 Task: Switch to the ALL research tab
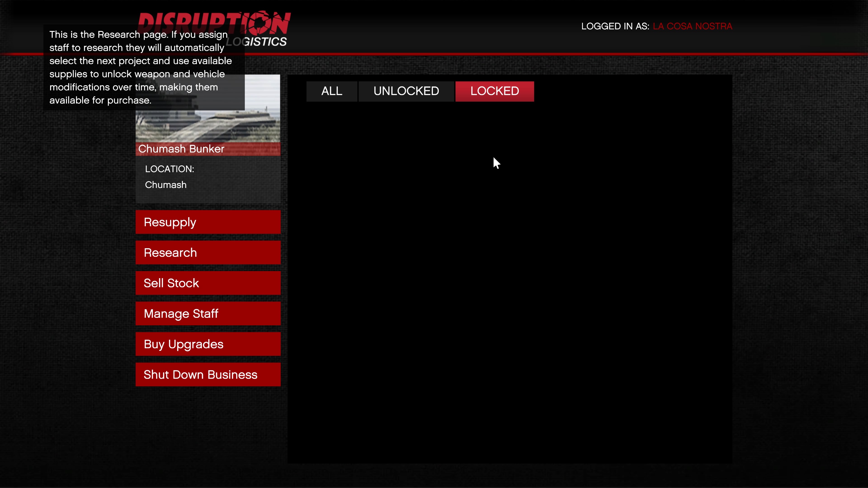pyautogui.click(x=332, y=91)
